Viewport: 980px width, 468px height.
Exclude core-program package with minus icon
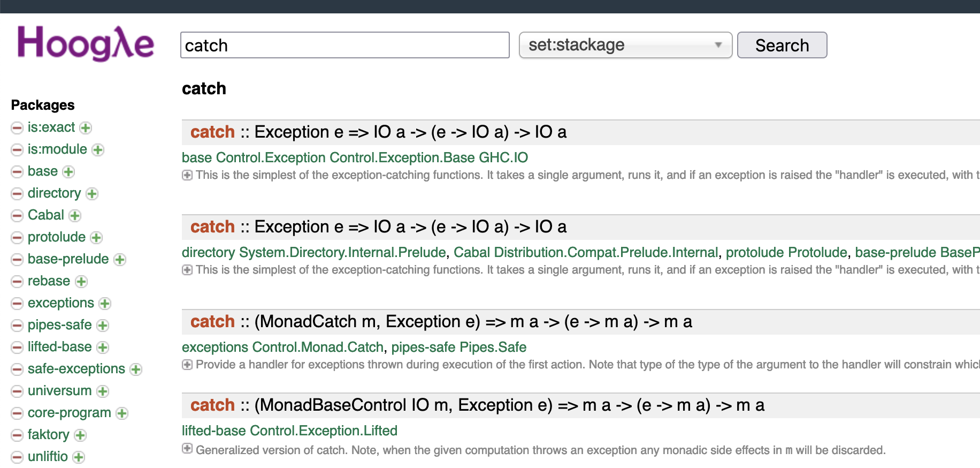tap(17, 413)
